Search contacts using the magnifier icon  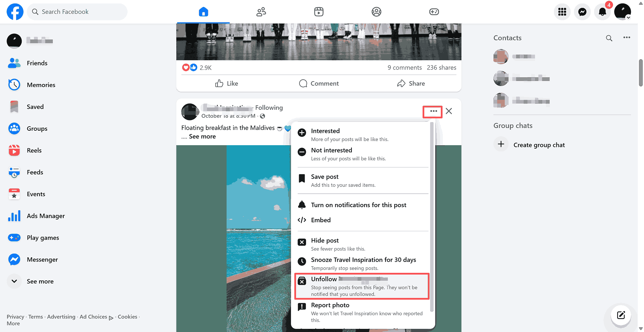click(609, 38)
